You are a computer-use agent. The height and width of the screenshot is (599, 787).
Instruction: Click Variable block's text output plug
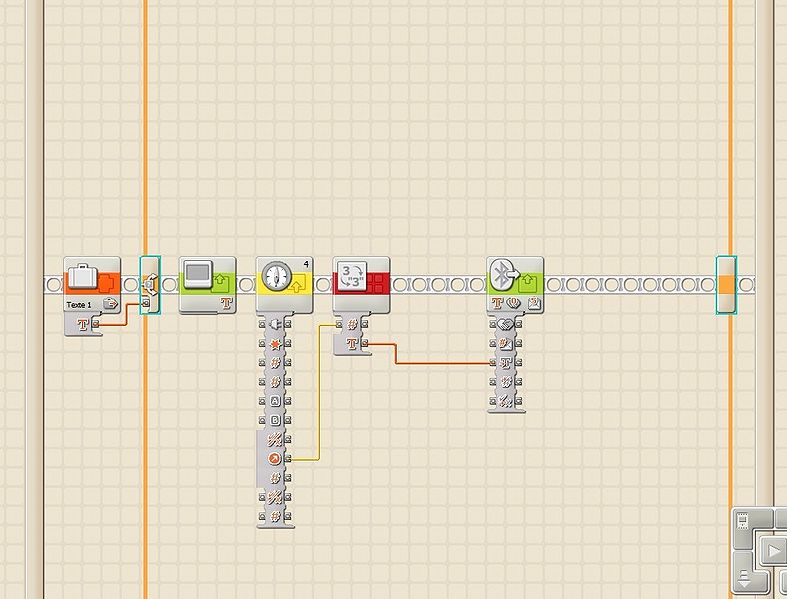[95, 324]
